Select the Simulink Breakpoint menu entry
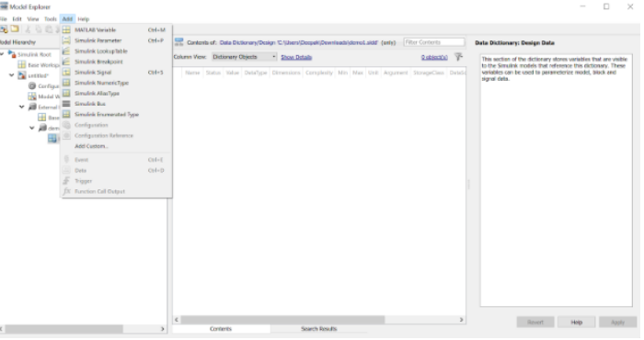The image size is (644, 340). tap(116, 62)
